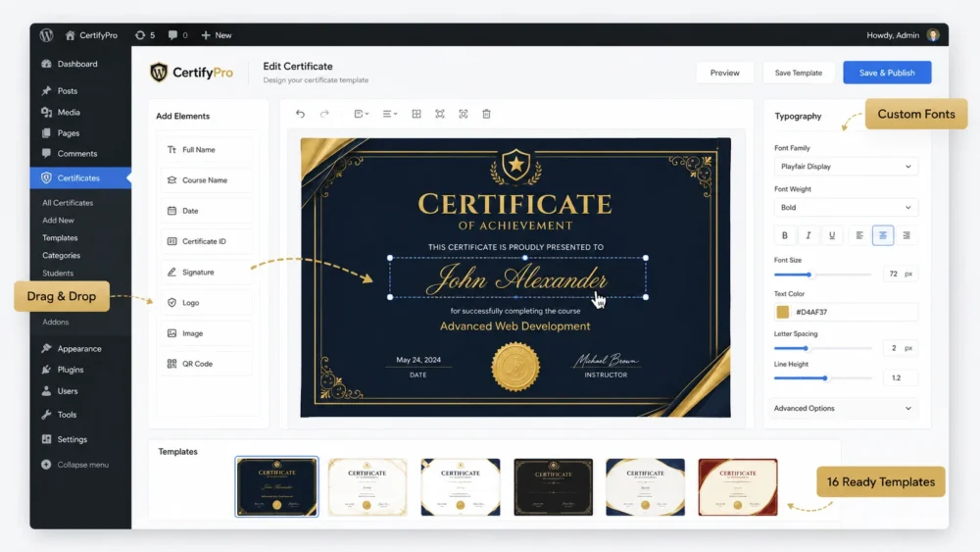Open the Font Family dropdown
Screen dimensions: 980x552
click(846, 167)
